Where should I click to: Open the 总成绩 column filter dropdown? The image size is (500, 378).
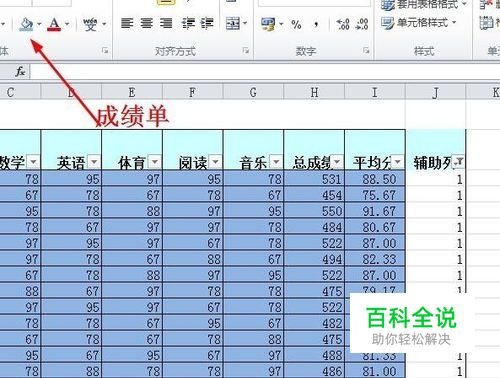(x=337, y=162)
